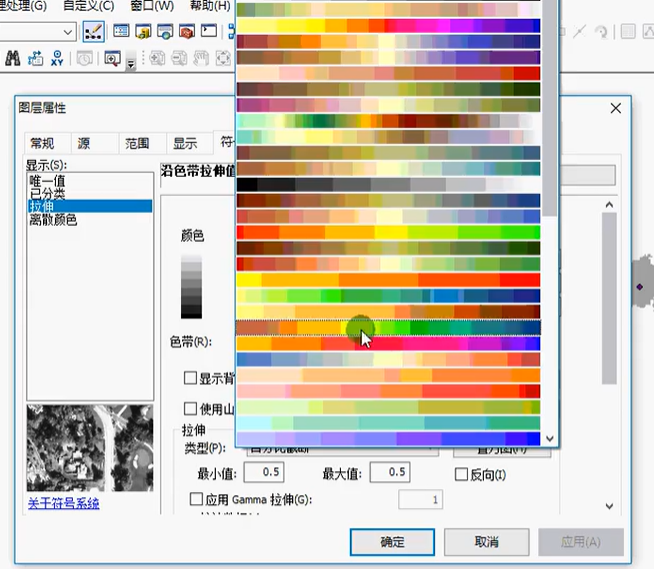Choose the black-to-white grayscale color ramp
This screenshot has width=654, height=569.
click(388, 184)
